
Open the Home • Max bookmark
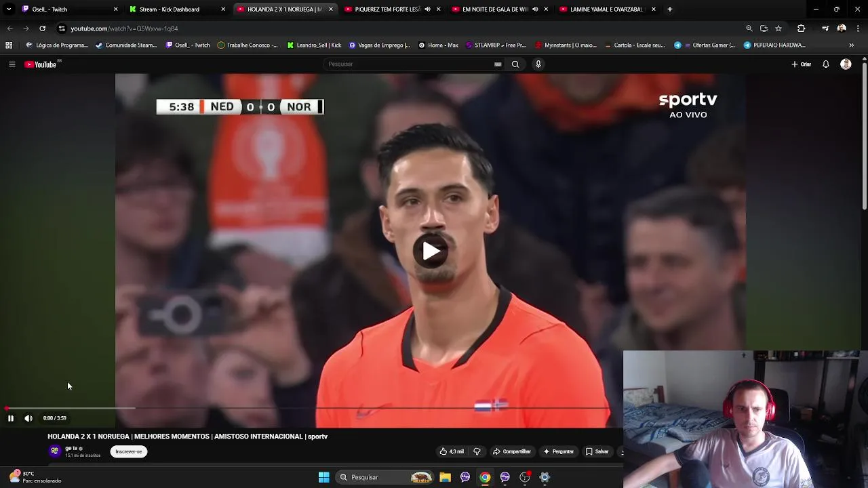coord(439,45)
